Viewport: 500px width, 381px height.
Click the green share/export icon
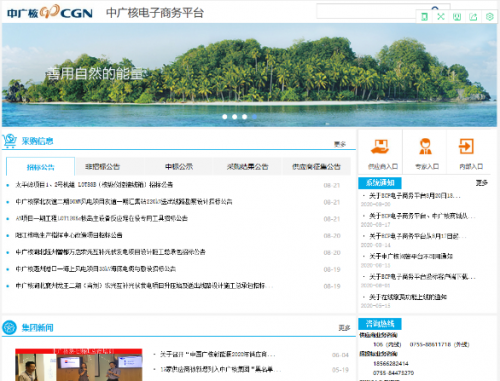click(473, 17)
